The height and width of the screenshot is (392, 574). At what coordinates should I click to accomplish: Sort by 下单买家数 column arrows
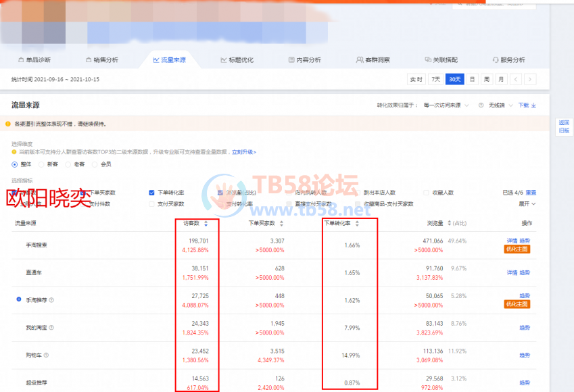(282, 223)
